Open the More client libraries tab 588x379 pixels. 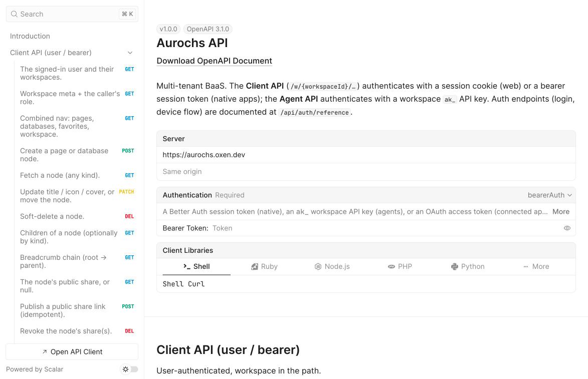536,266
